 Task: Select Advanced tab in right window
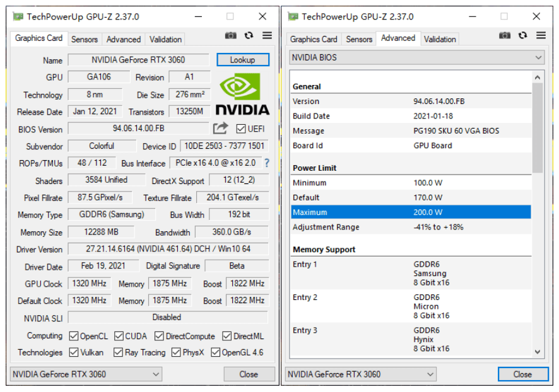click(x=398, y=38)
